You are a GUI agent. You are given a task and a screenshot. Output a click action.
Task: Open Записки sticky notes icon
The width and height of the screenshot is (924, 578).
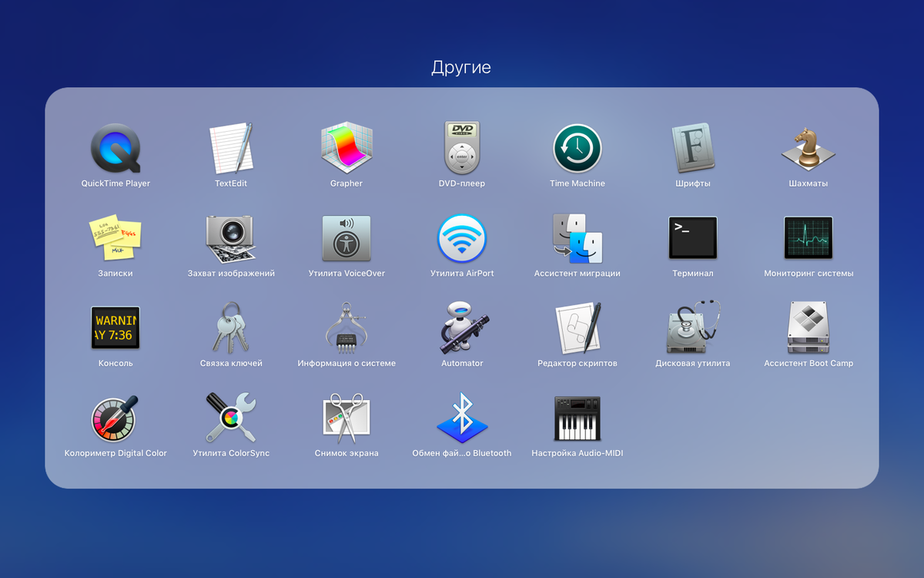[115, 237]
